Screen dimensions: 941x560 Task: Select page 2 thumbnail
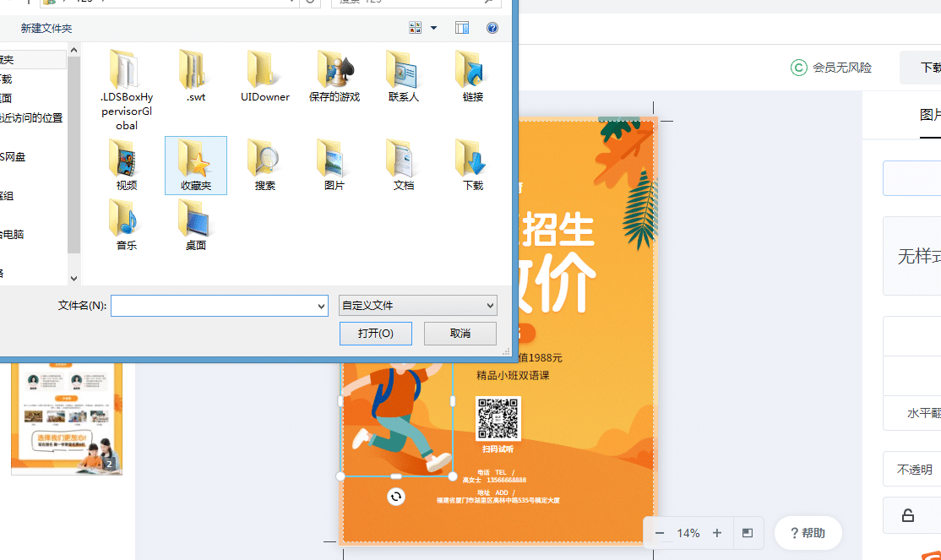67,418
